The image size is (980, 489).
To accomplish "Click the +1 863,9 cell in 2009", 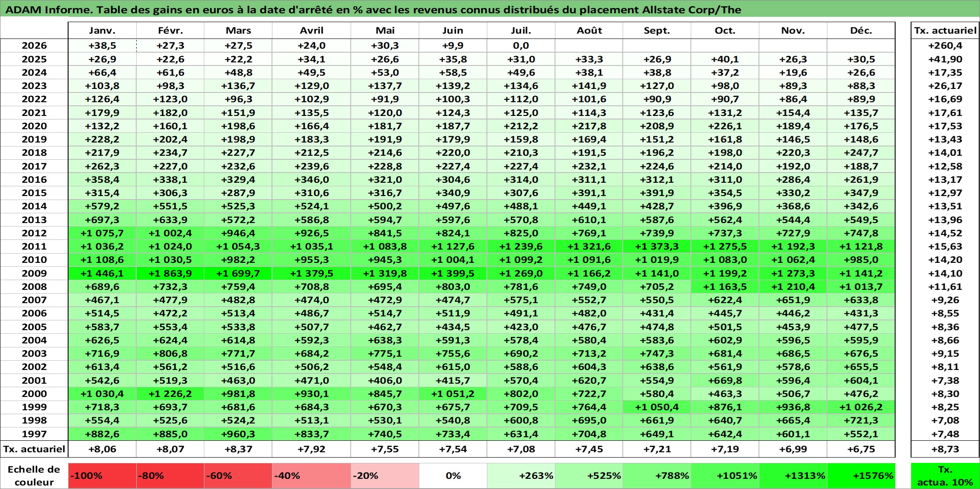I will (x=170, y=273).
